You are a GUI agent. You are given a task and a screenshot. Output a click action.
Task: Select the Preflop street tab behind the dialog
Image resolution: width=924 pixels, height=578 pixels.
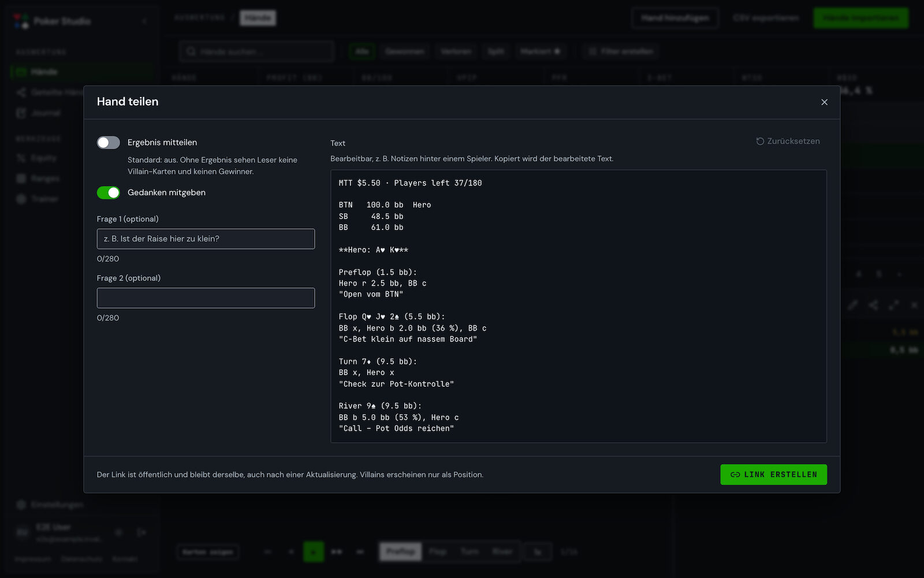(x=401, y=551)
